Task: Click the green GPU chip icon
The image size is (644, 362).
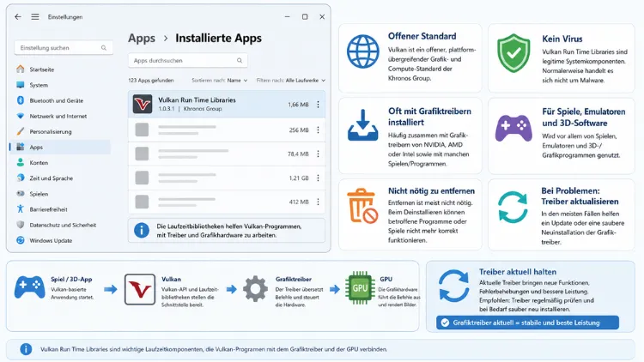Action: click(x=360, y=288)
